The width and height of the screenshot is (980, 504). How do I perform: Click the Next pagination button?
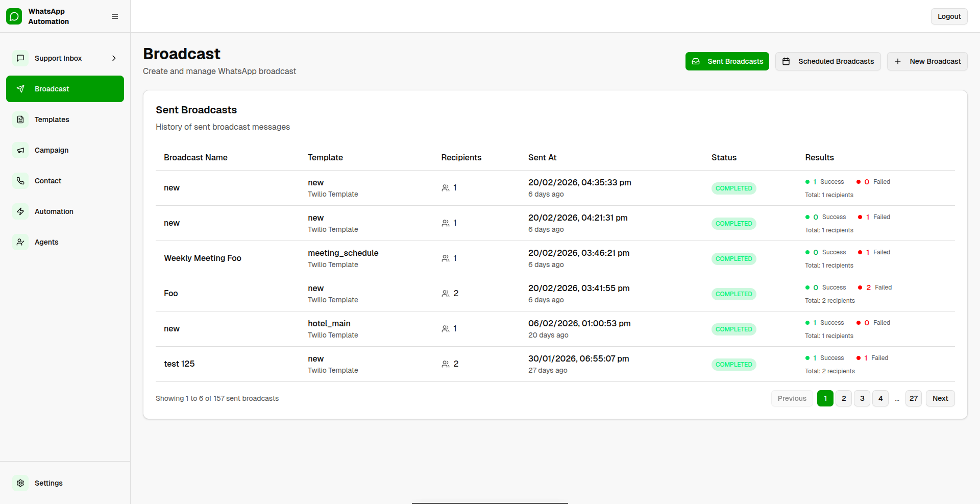pyautogui.click(x=941, y=398)
